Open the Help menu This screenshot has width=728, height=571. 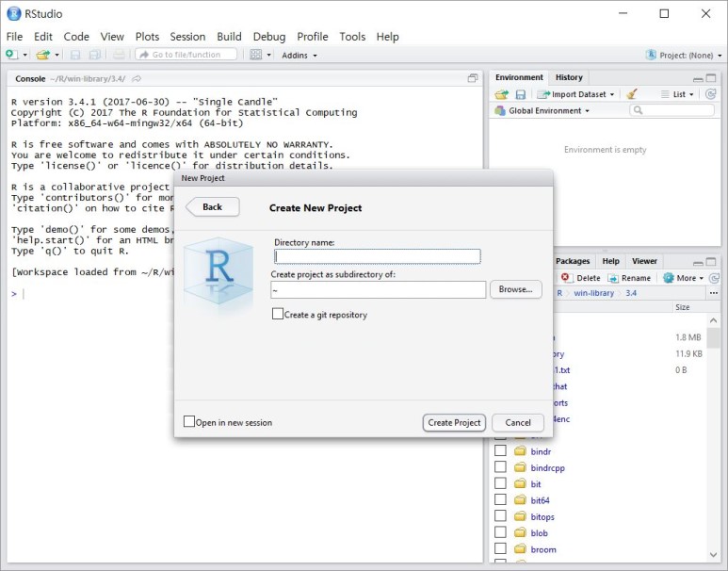pos(388,37)
